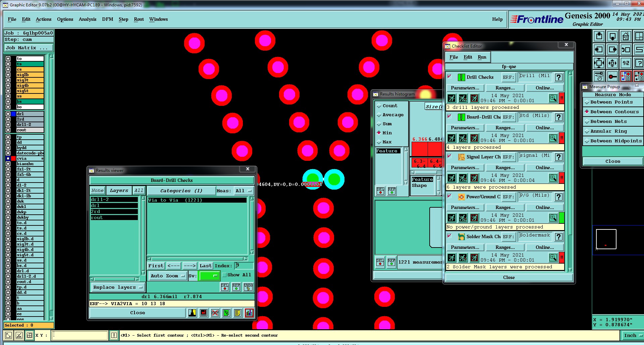The width and height of the screenshot is (644, 345).
Task: Click the previous zoom icon
Action: pyautogui.click(x=626, y=50)
